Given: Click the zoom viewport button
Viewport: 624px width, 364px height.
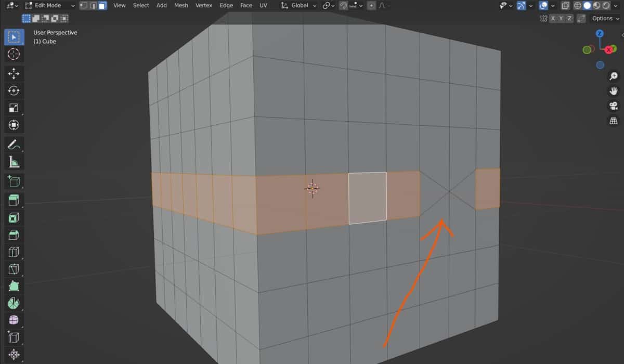Looking at the screenshot, I should (614, 76).
